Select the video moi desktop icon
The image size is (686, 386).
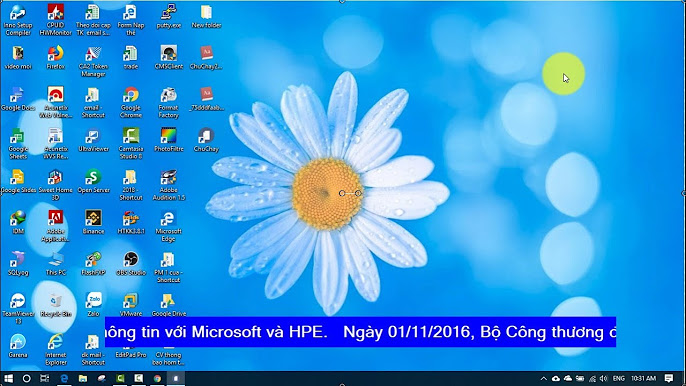tap(18, 58)
